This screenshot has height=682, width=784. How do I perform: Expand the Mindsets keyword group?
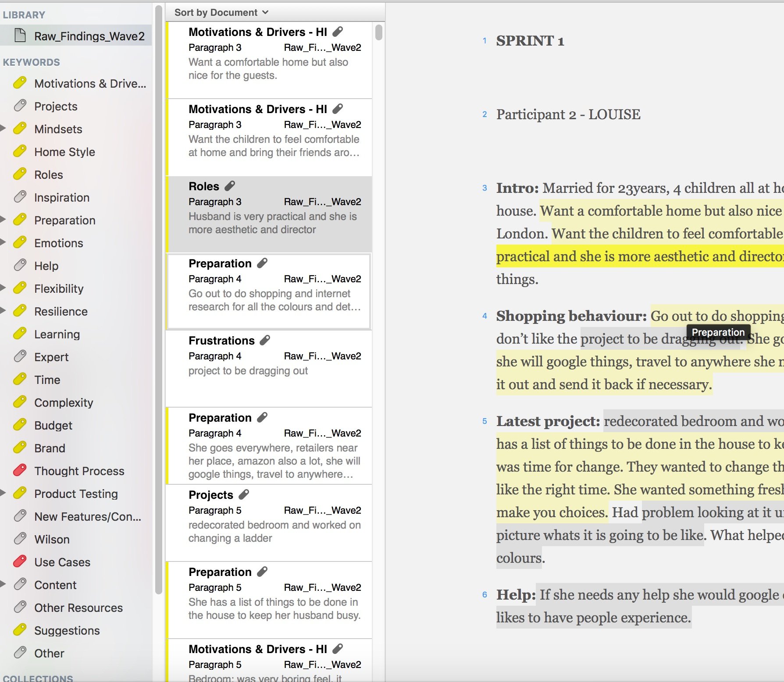pos(3,128)
